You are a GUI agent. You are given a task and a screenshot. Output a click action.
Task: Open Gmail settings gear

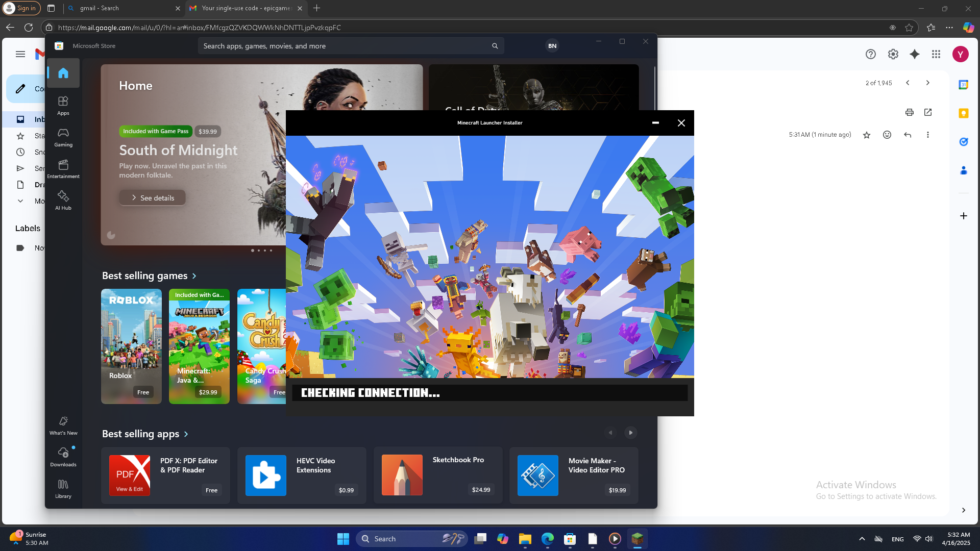click(x=893, y=54)
